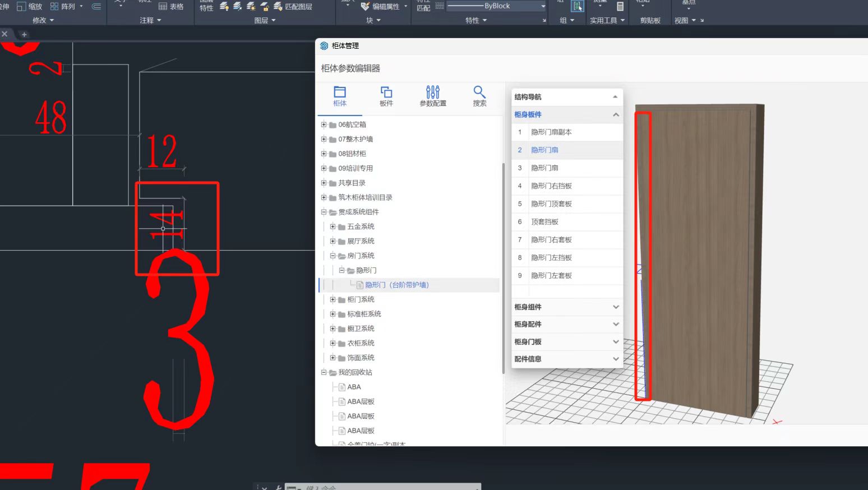Select the 隐形门（台阶带护墙） tree item
This screenshot has width=868, height=490.
click(396, 285)
